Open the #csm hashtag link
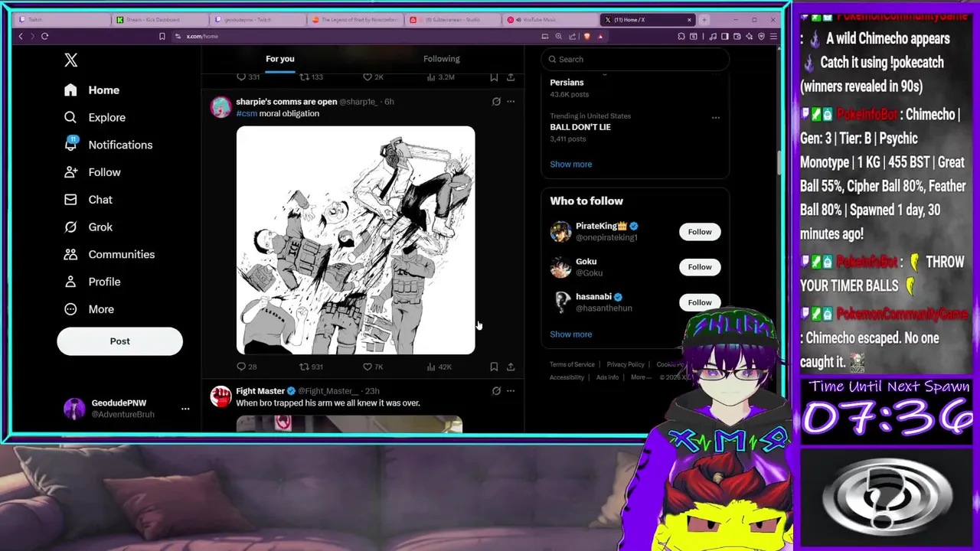This screenshot has width=980, height=551. (x=247, y=113)
